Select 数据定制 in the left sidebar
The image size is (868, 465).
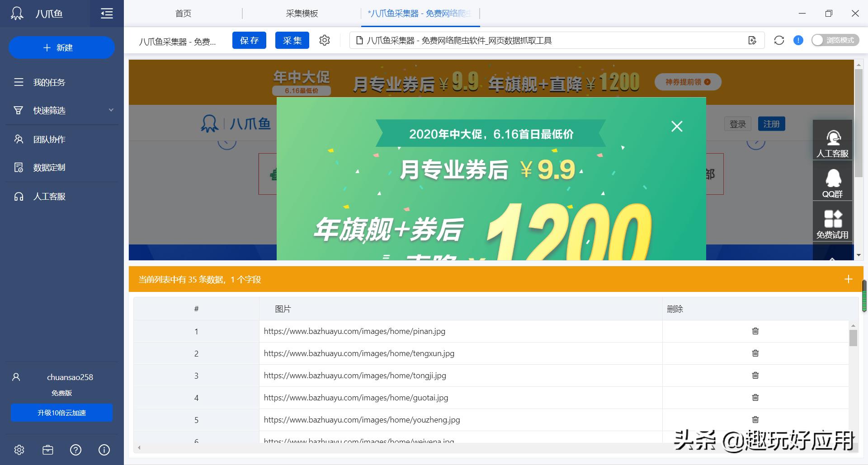click(x=49, y=167)
